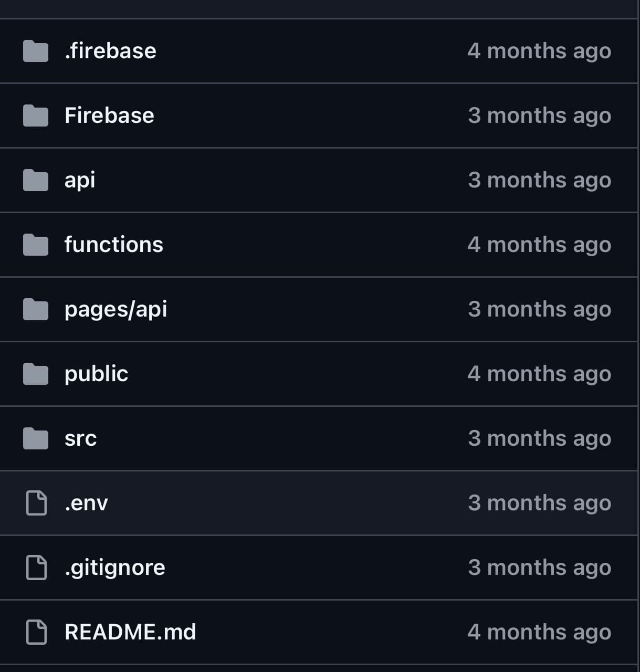Click the README.md file icon
The image size is (640, 672).
(36, 632)
